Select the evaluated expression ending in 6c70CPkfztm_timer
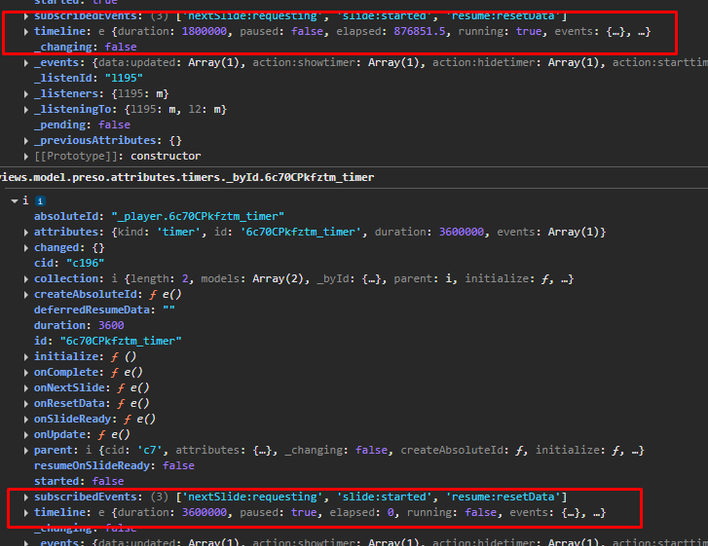This screenshot has width=708, height=546. tap(187, 177)
